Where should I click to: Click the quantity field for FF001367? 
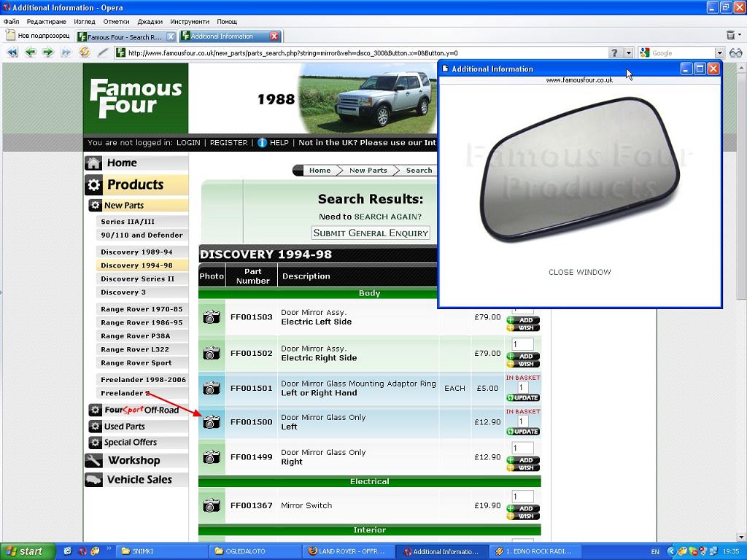pyautogui.click(x=522, y=496)
